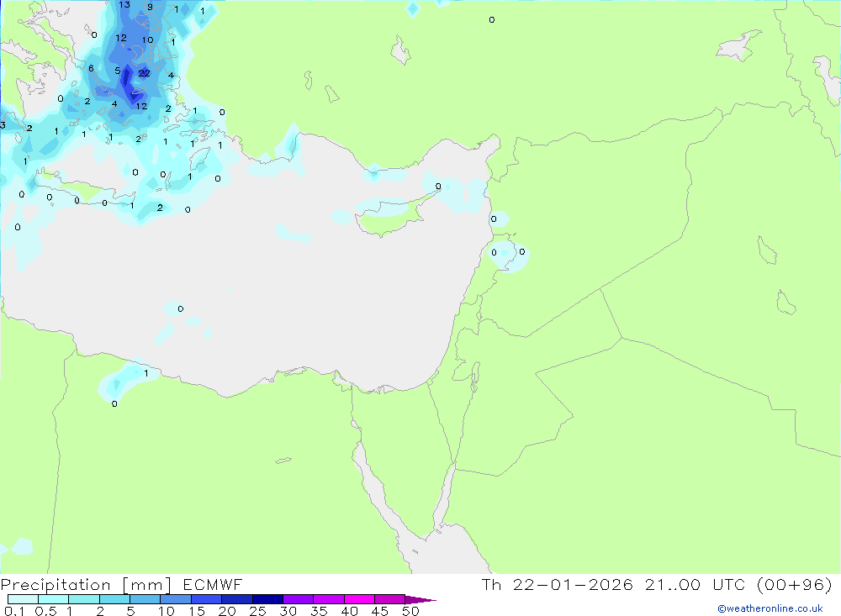This screenshot has width=841, height=616.
Task: Click the '15' legend label
Action: coord(196,611)
